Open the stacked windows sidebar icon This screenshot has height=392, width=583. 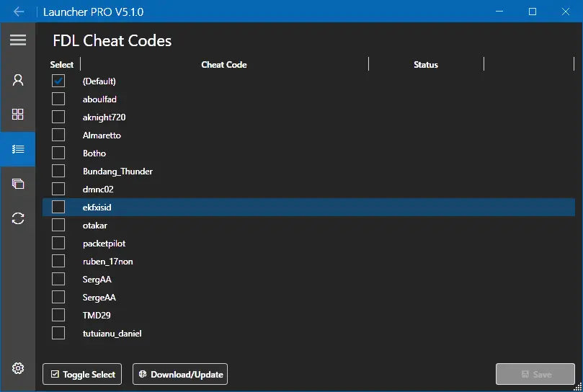coord(18,184)
